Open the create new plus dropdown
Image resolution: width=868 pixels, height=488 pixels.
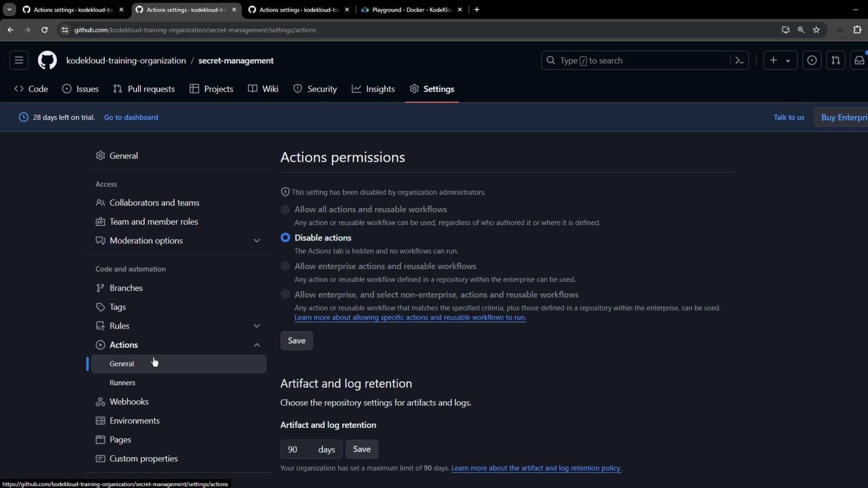click(x=780, y=61)
